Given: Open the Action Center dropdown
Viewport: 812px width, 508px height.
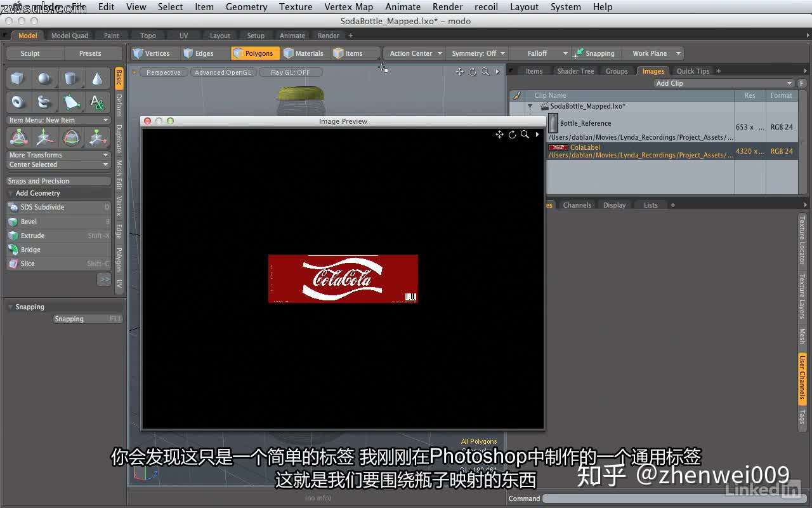Looking at the screenshot, I should click(416, 53).
